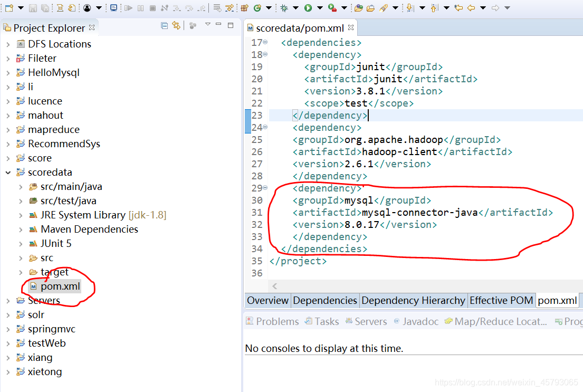Expand the target folder

(21, 272)
